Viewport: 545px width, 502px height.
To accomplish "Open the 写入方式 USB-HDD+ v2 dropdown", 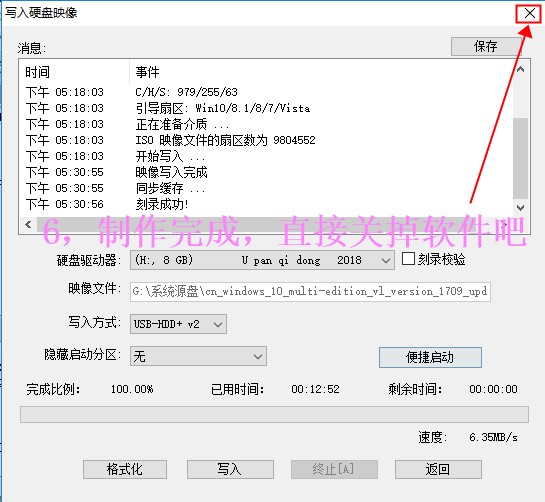I will [178, 324].
